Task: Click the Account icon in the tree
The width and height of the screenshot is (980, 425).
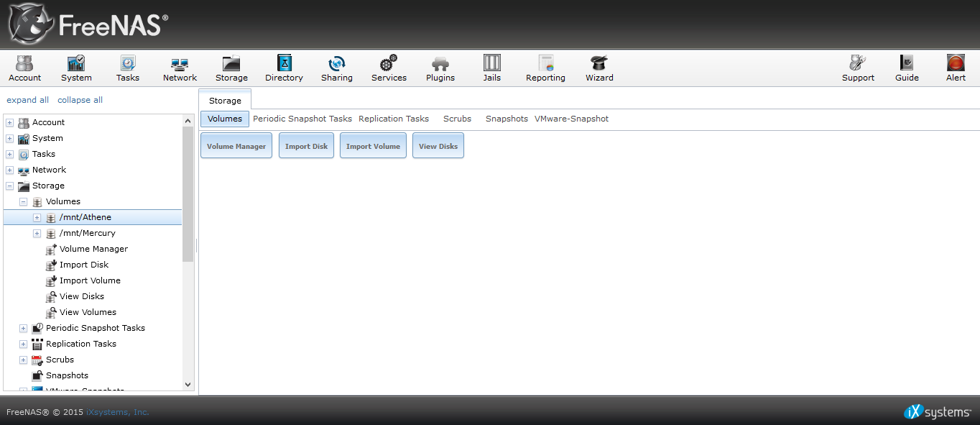Action: tap(24, 123)
